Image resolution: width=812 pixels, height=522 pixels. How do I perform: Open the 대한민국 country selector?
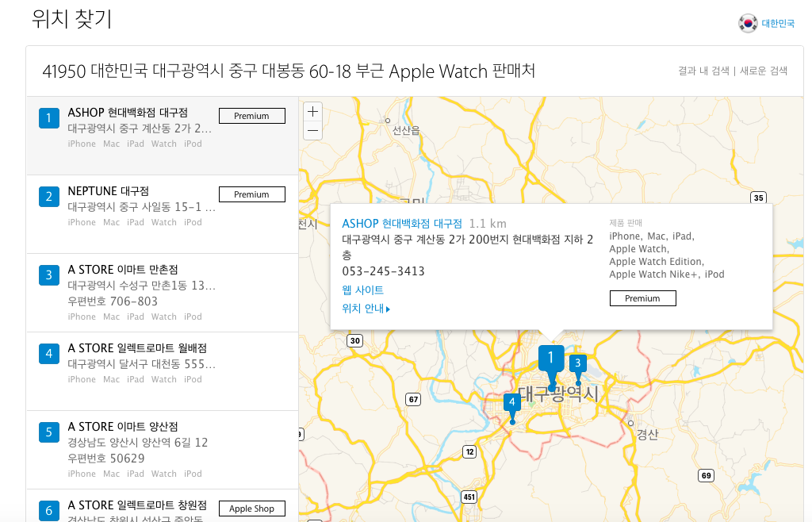pyautogui.click(x=778, y=24)
